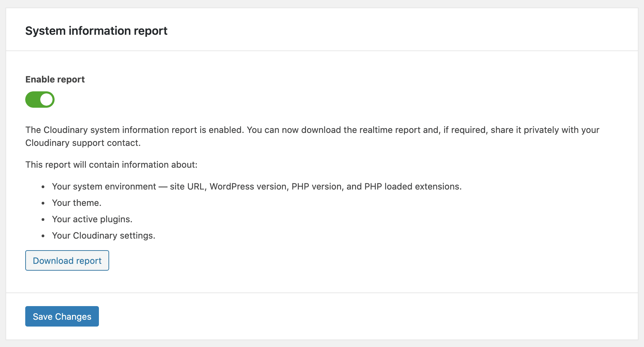644x347 pixels.
Task: Click bullet point before 'Your theme.'
Action: coord(43,203)
